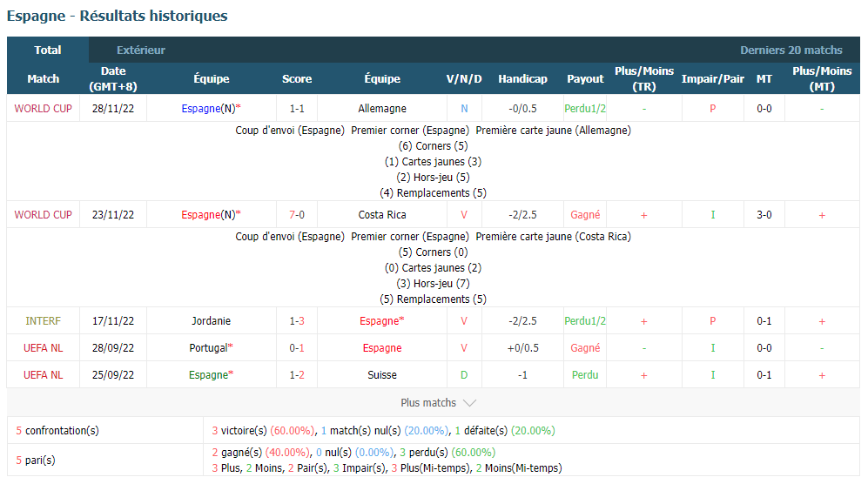
Task: Click Première carte jaune (Costa Rica)
Action: [553, 237]
